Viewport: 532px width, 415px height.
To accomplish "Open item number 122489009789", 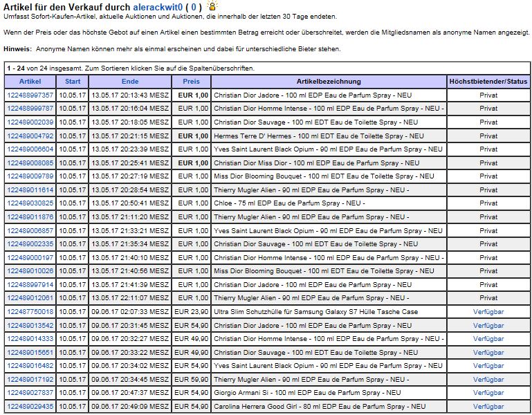I will tap(30, 176).
